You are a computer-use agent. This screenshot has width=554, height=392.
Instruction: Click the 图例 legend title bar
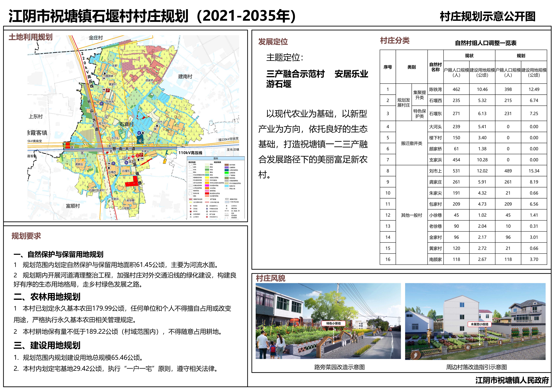pyautogui.click(x=216, y=158)
